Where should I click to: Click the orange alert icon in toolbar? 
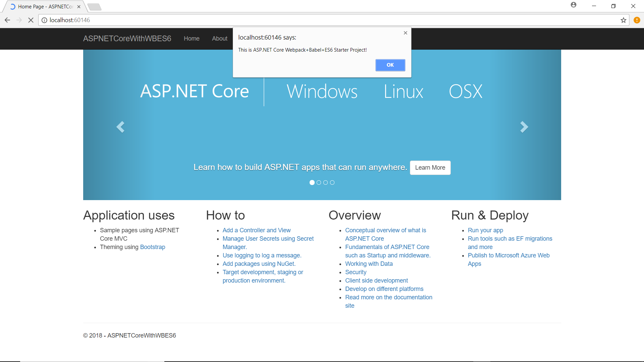[637, 20]
